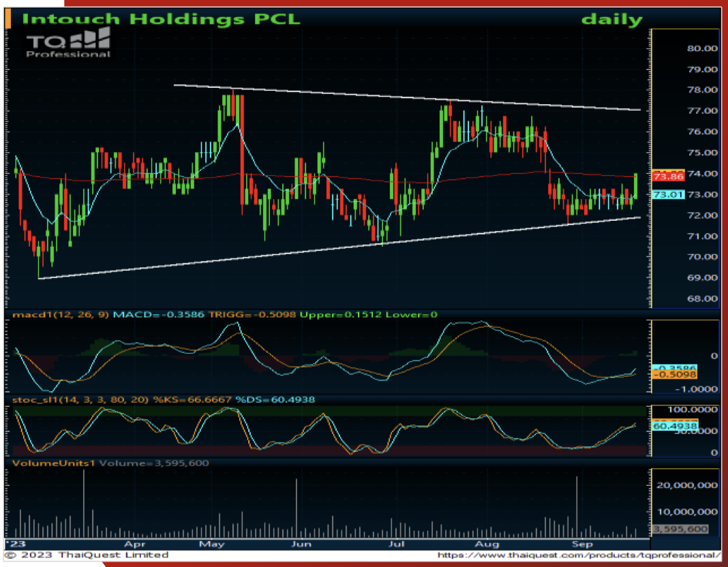Jump to the Jun time axis marker
Image resolution: width=728 pixels, height=567 pixels.
[x=301, y=545]
